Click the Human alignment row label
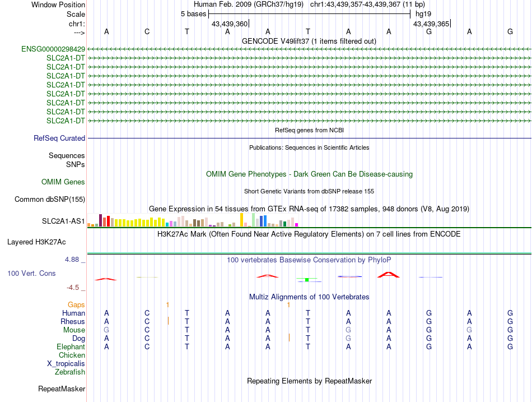Image resolution: width=532 pixels, height=402 pixels. 73,313
